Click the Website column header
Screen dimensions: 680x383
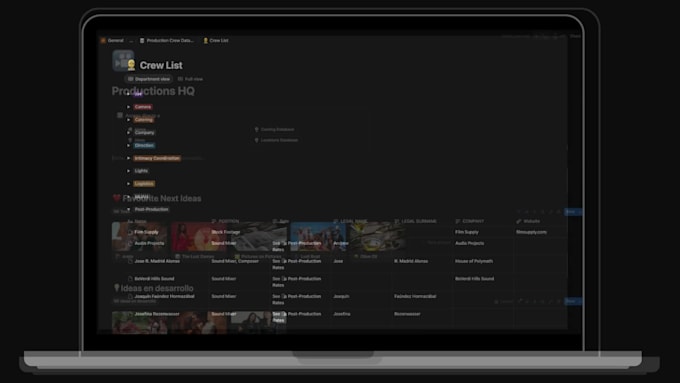[528, 221]
